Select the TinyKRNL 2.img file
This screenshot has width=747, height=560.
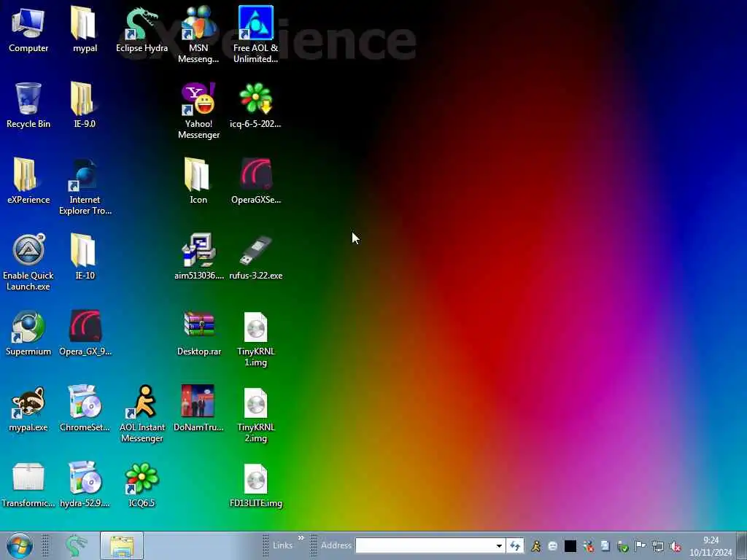click(255, 413)
